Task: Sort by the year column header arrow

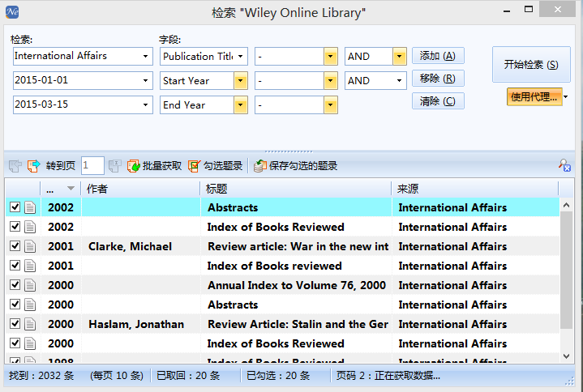Action: click(x=71, y=189)
